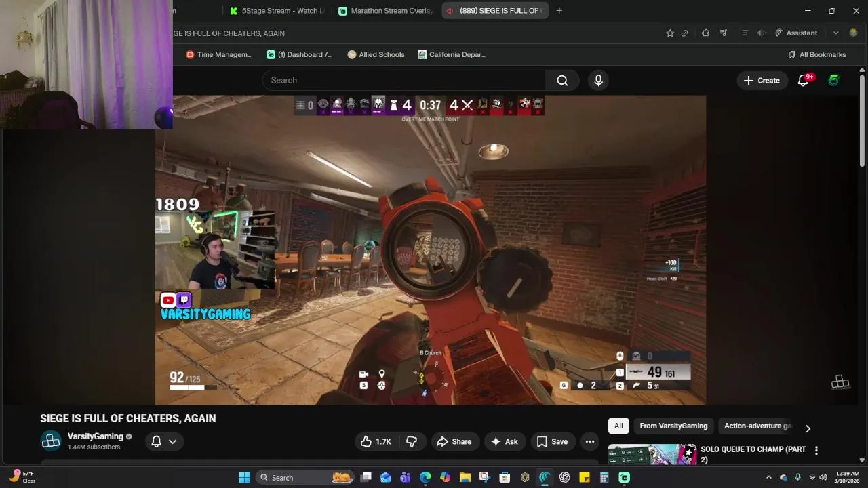The width and height of the screenshot is (868, 488).
Task: Open the California Depar.. bookmark
Action: pos(452,54)
